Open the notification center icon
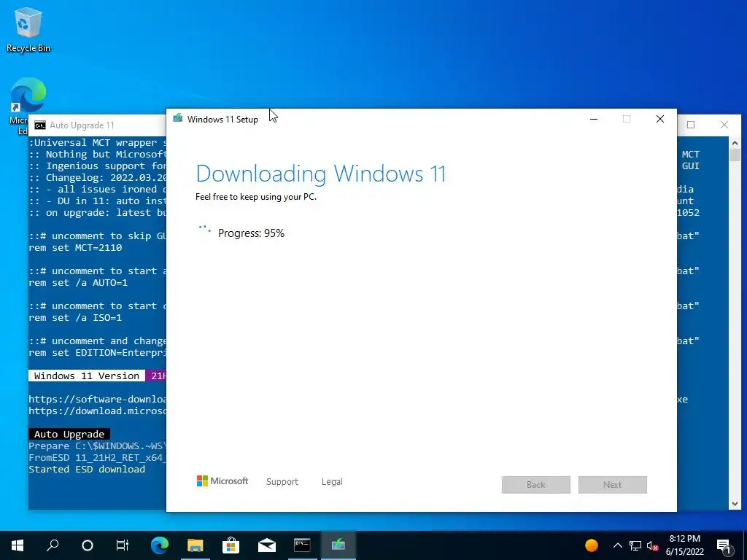The height and width of the screenshot is (560, 747). pos(724,545)
